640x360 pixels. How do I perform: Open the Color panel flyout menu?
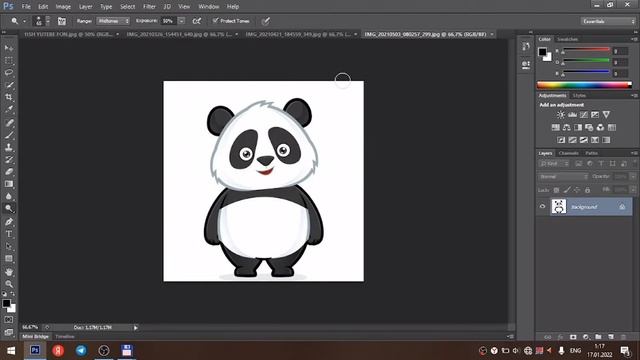(634, 39)
